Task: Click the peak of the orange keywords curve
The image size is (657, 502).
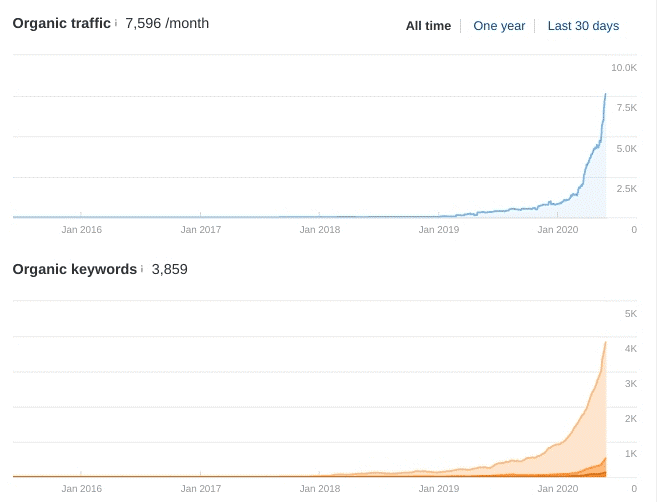Action: [605, 343]
